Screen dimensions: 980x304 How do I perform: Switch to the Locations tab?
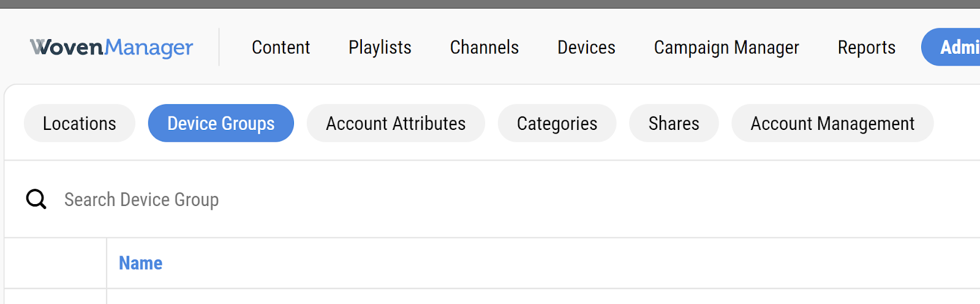80,123
